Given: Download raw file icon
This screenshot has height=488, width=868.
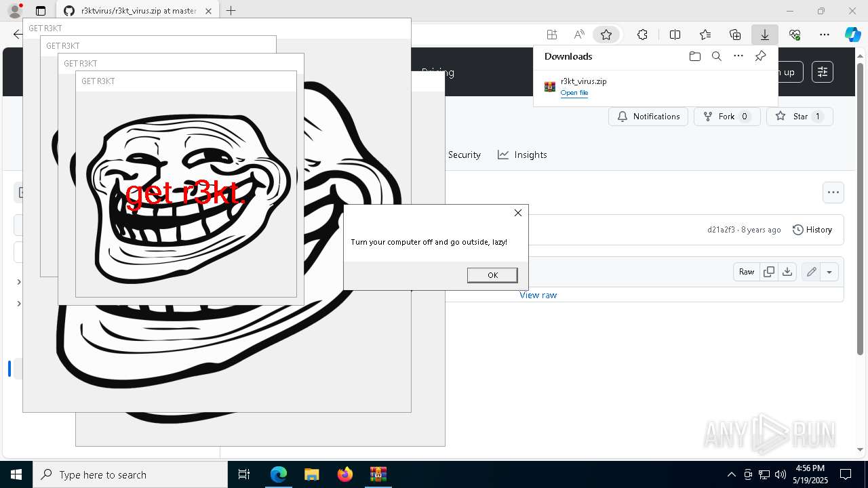Looking at the screenshot, I should tap(787, 272).
